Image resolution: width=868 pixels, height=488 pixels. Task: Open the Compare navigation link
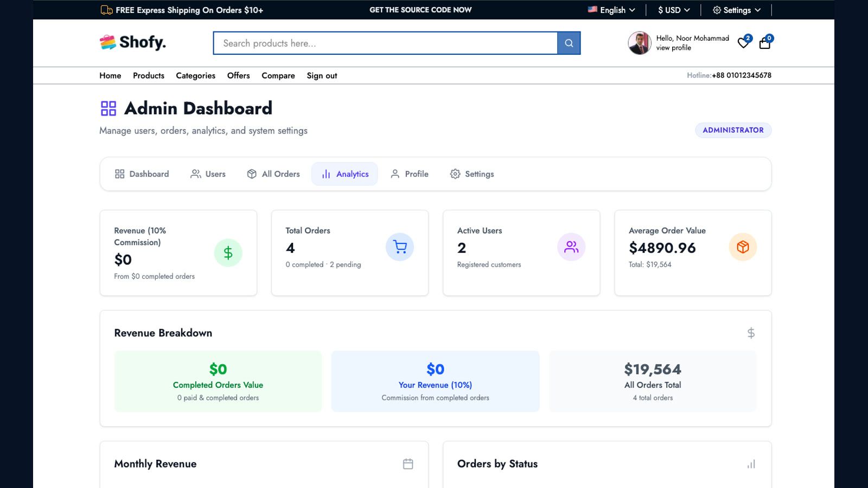(278, 75)
